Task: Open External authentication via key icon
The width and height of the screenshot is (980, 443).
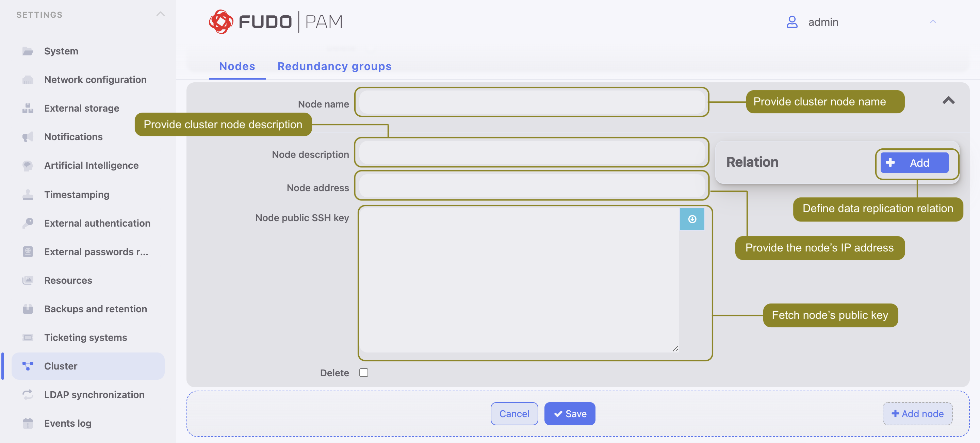Action: tap(27, 223)
